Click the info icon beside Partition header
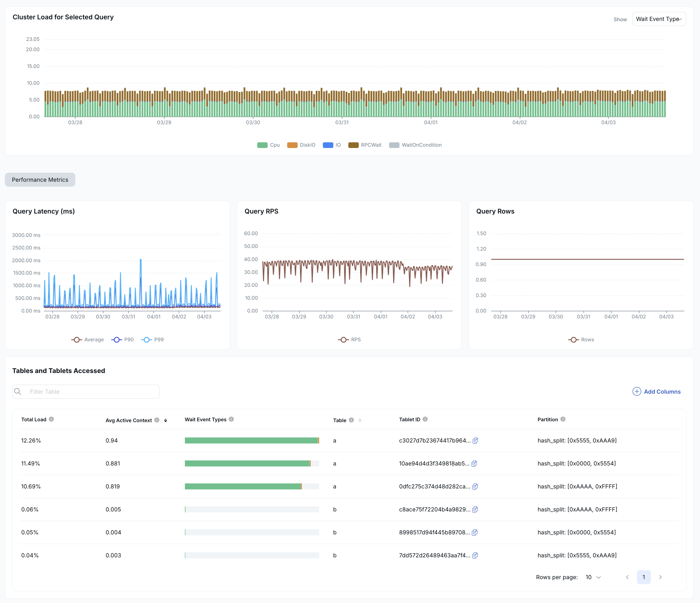This screenshot has height=603, width=700. click(x=563, y=419)
